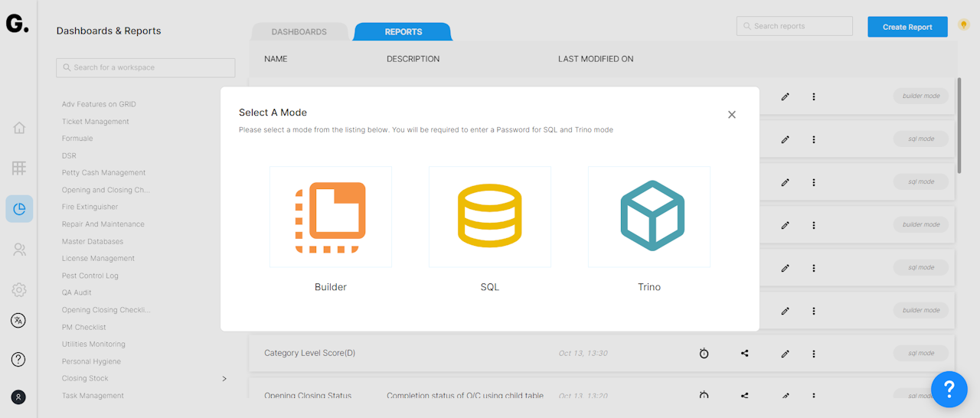Open the PM Checklist workspace
This screenshot has width=980, height=418.
click(x=84, y=327)
